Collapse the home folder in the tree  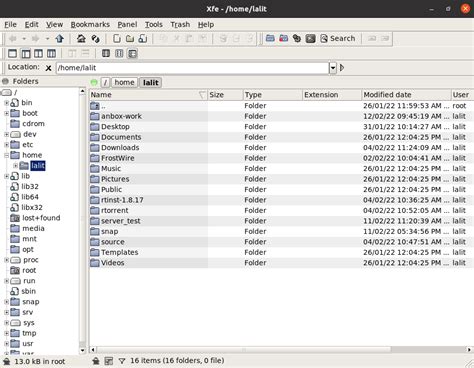pyautogui.click(x=6, y=155)
